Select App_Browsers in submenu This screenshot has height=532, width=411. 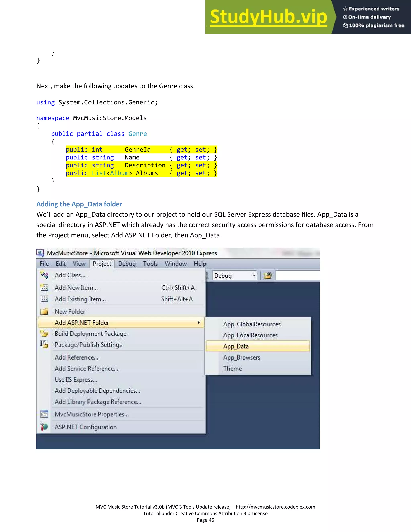258,357
